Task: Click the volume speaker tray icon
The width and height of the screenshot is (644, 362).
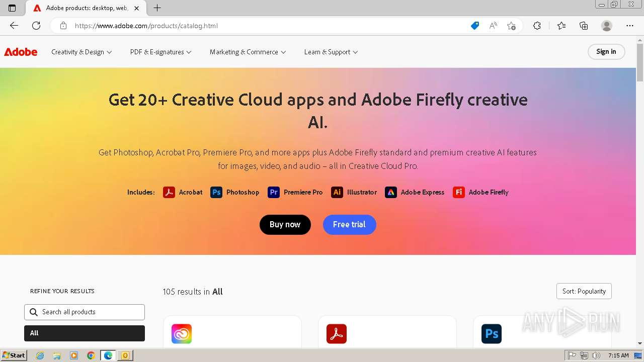Action: click(596, 355)
